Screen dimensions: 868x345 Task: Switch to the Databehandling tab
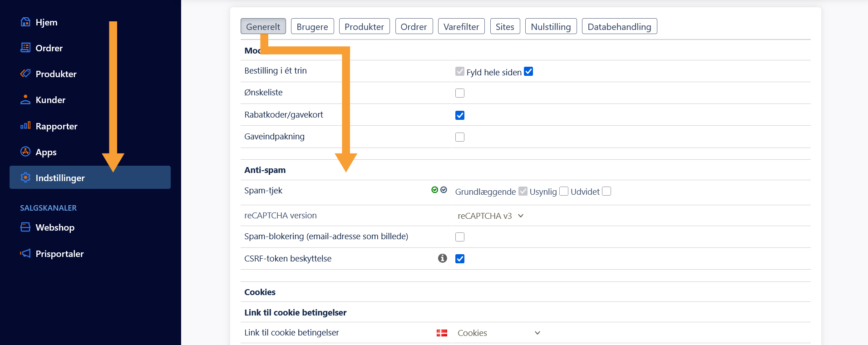point(619,27)
